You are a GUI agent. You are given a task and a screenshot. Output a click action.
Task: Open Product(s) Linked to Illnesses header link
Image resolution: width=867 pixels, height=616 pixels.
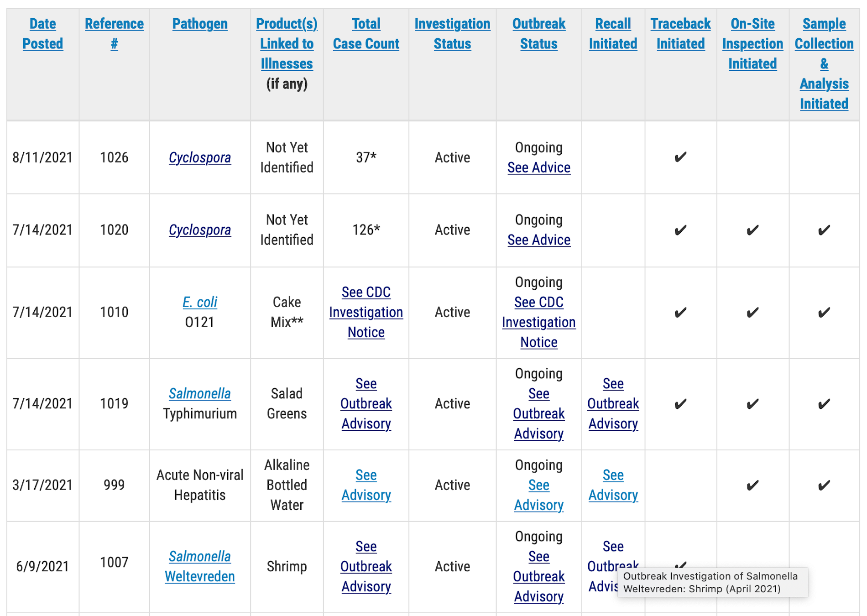click(287, 44)
